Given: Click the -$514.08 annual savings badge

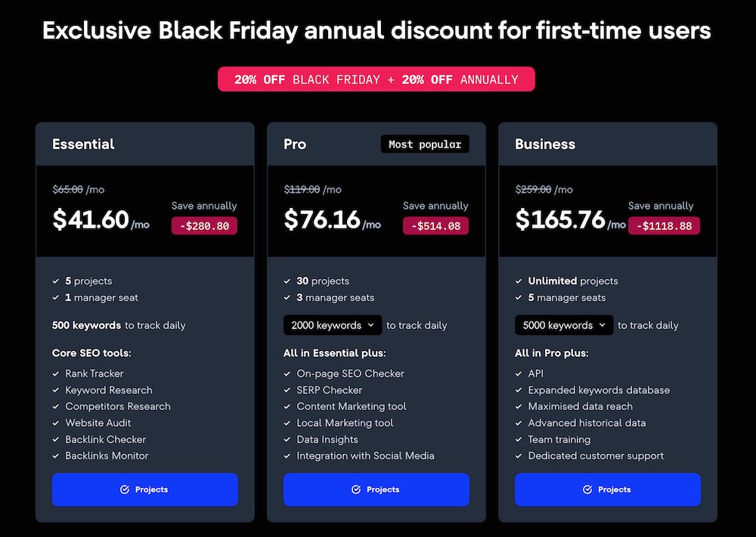Looking at the screenshot, I should (435, 225).
